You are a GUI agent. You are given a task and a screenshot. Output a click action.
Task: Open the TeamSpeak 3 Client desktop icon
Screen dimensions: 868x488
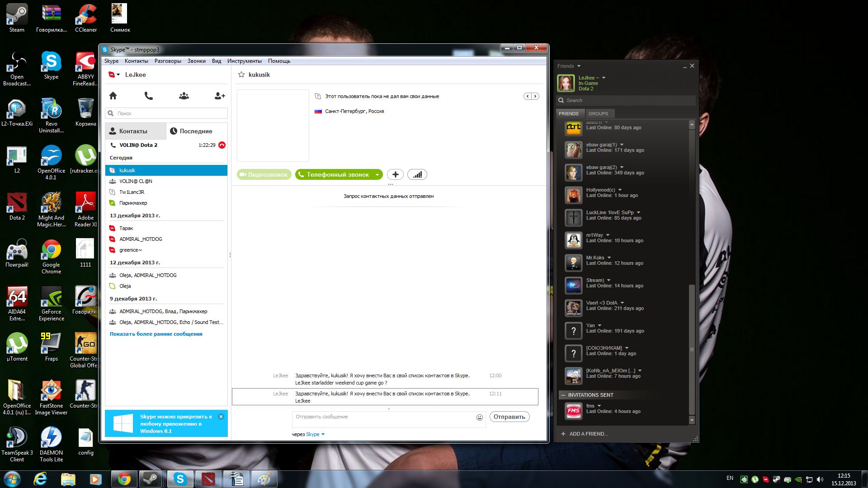pos(17,444)
